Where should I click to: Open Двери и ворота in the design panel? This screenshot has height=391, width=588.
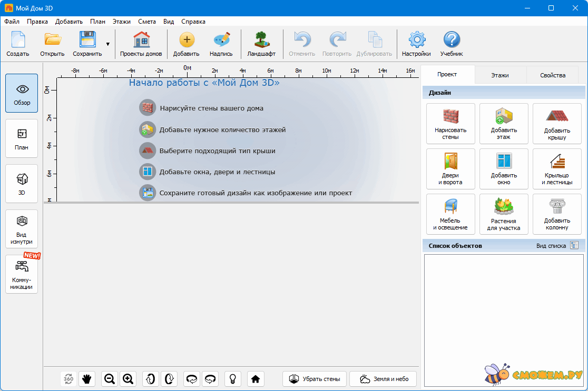[450, 169]
